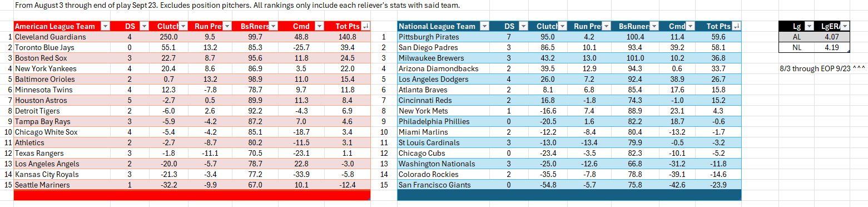Select Cleveland's 250.0 Clutch value cell

(169, 37)
